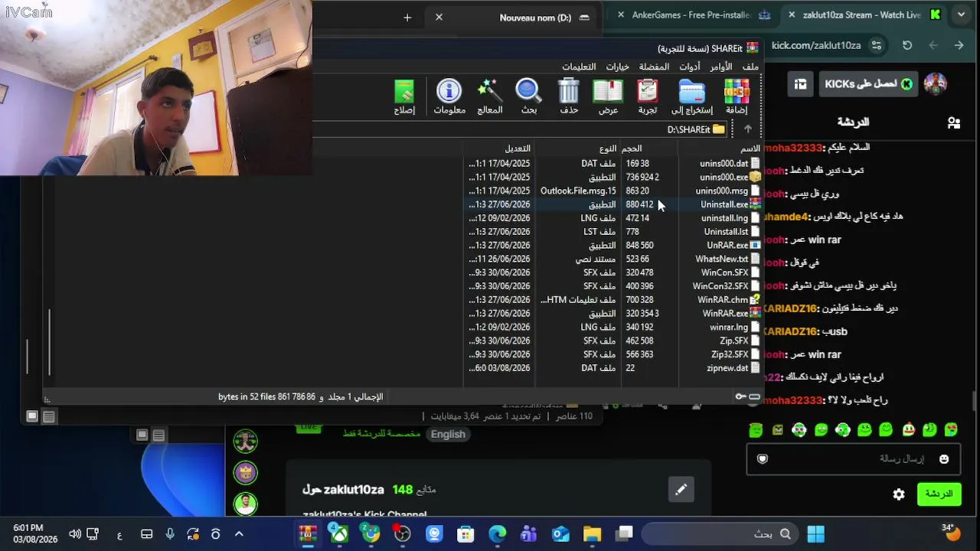Select the UnRAR.exe file row
This screenshot has height=551, width=980.
613,245
